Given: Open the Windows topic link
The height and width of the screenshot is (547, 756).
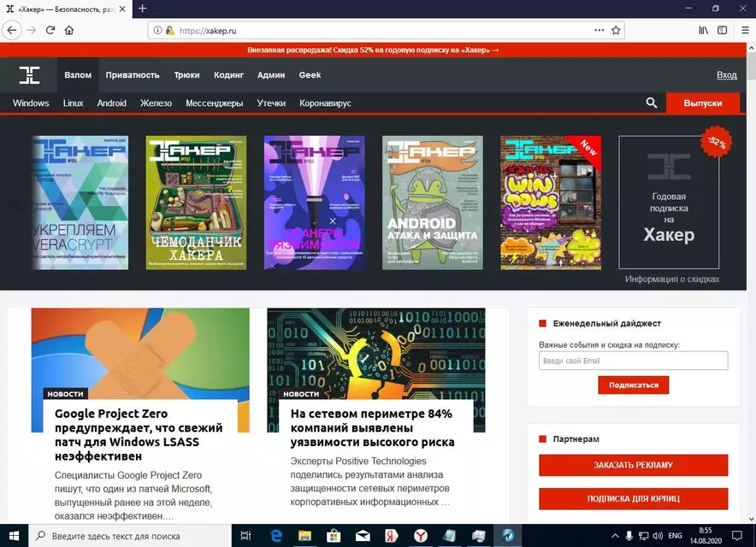Looking at the screenshot, I should 31,103.
